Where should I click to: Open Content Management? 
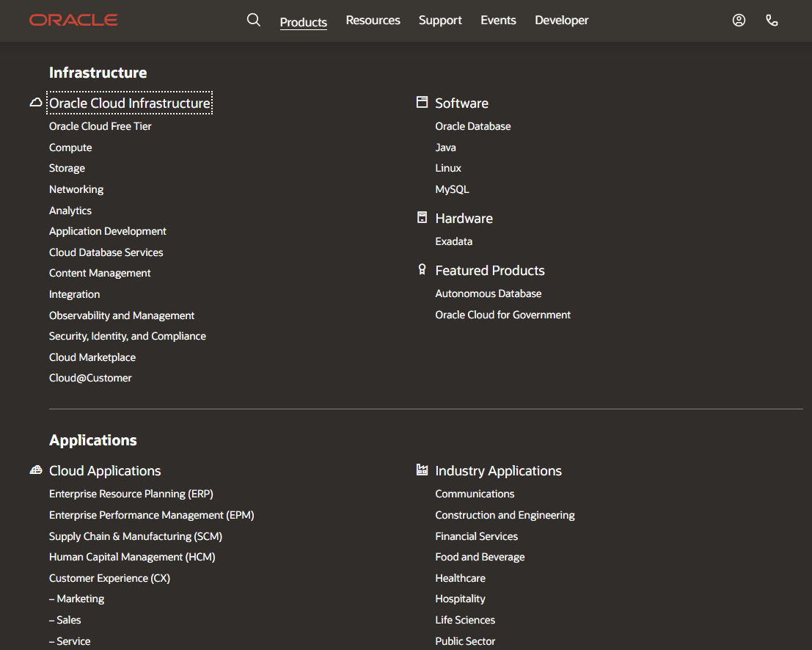click(x=100, y=273)
